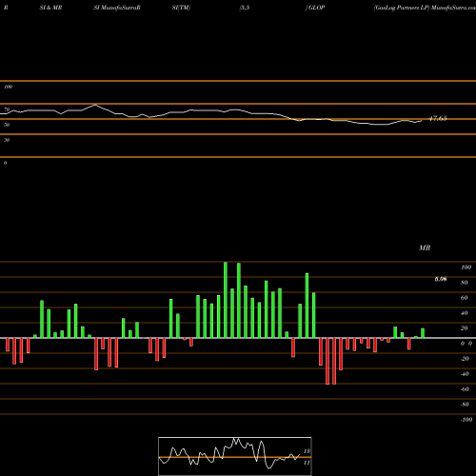Click the end of the white RSI line
The height and width of the screenshot is (476, 476).
coord(422,120)
